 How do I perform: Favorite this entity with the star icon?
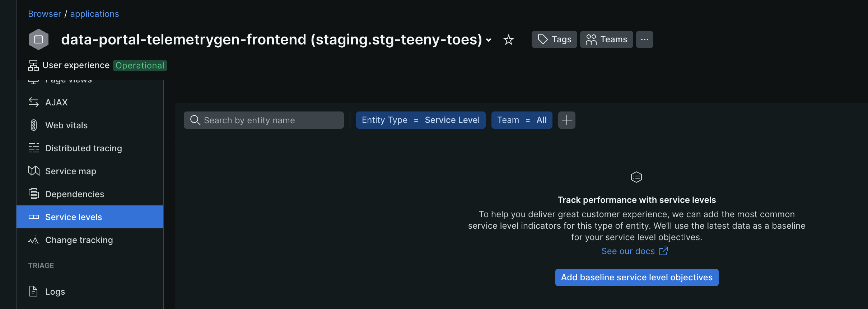point(508,39)
